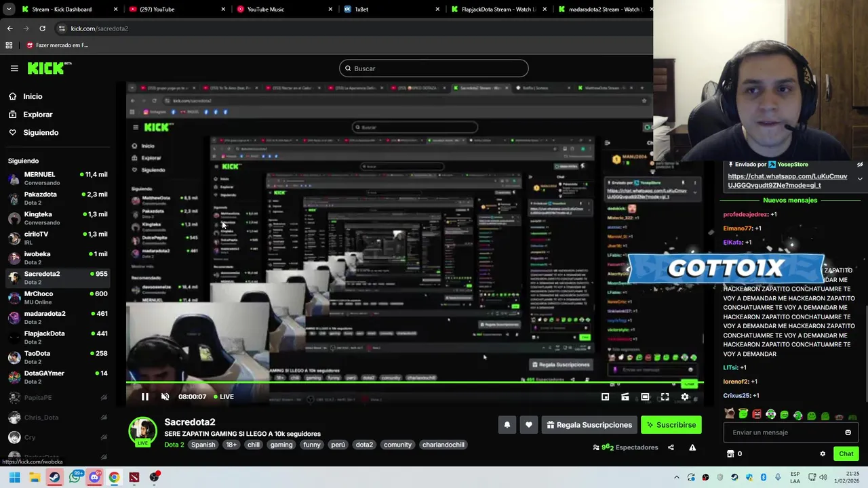Select the chill tag

[x=254, y=445]
